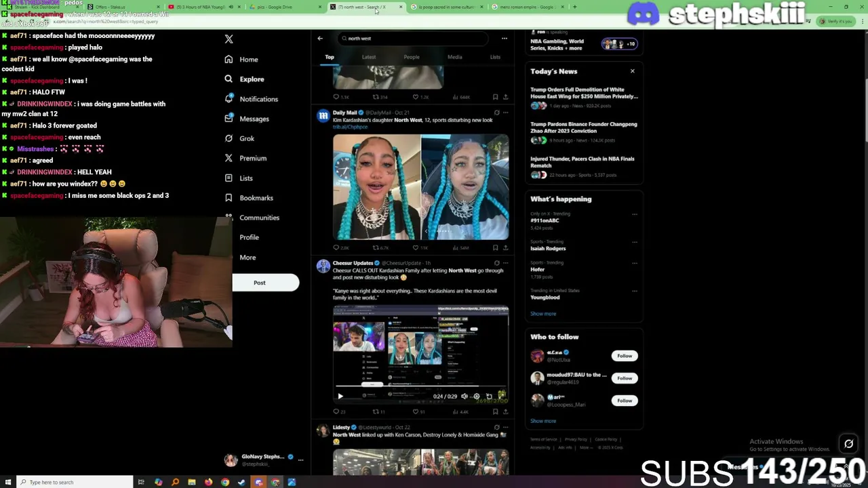The width and height of the screenshot is (868, 488).
Task: Open Trump Orders Full Demolition news story
Action: click(584, 98)
